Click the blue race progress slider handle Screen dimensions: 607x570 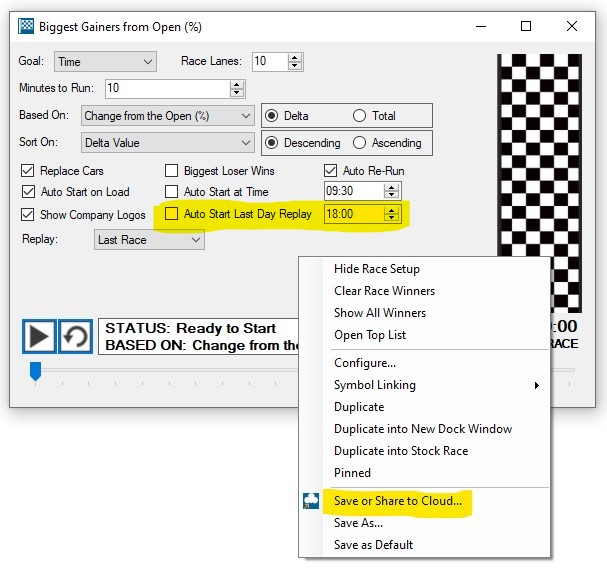(x=35, y=372)
